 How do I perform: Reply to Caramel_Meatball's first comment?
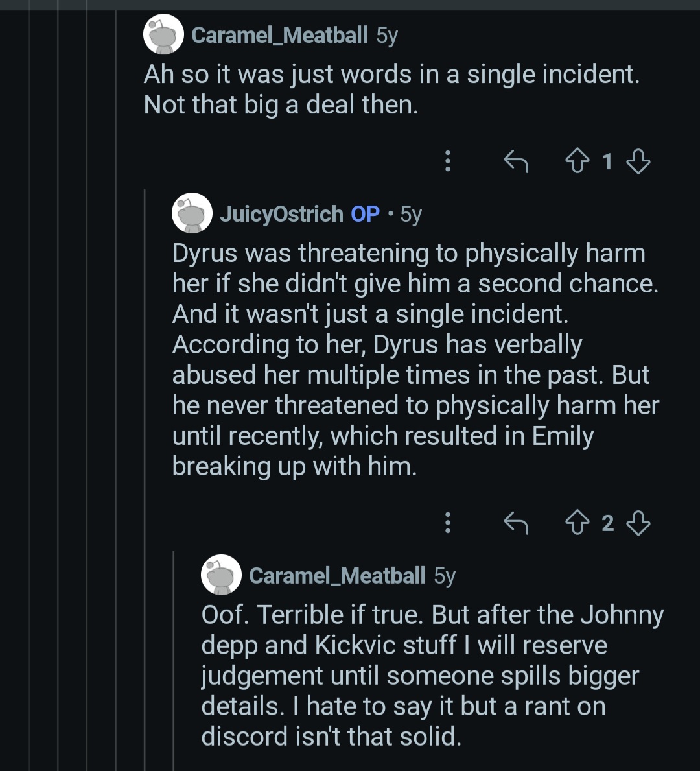tap(516, 161)
